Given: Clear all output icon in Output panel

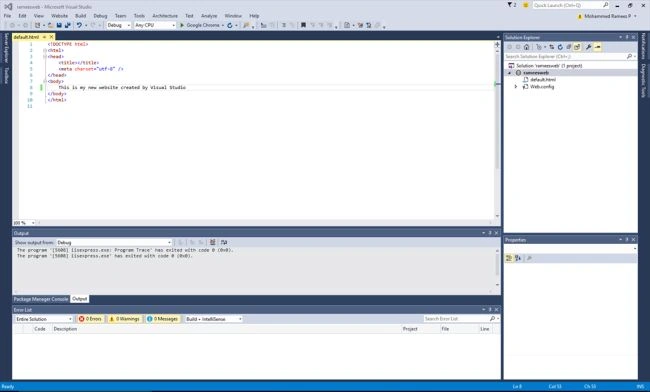Looking at the screenshot, I should coord(212,242).
